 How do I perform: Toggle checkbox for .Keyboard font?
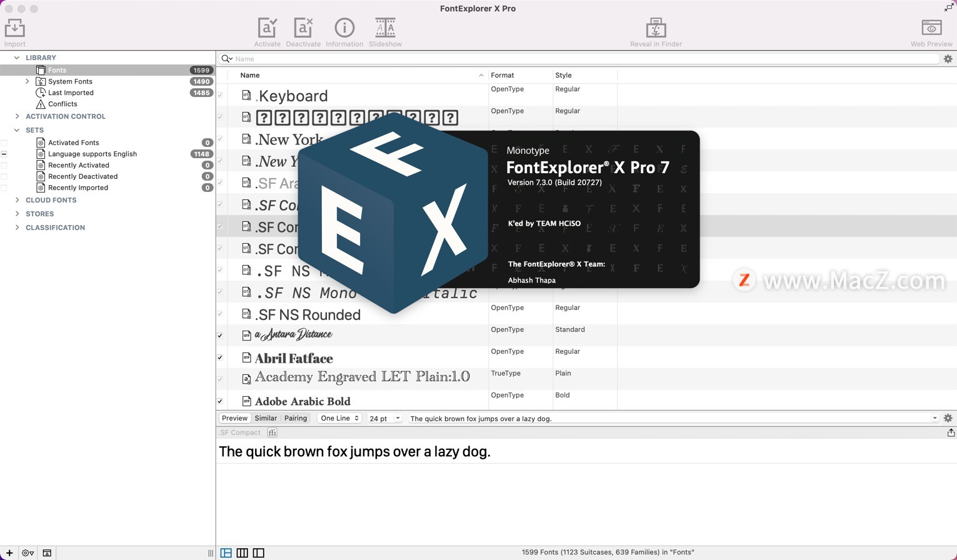(x=220, y=95)
